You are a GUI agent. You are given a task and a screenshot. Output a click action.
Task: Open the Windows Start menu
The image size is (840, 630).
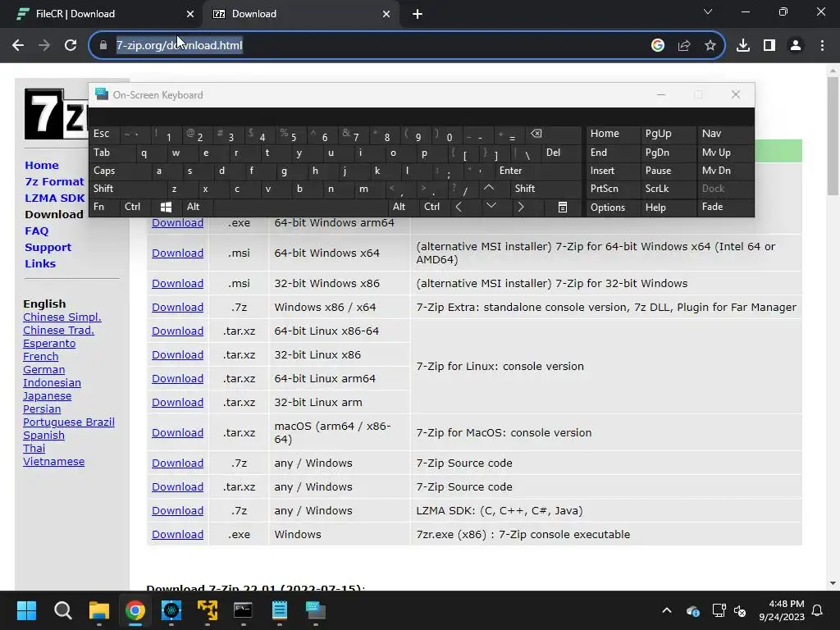click(x=26, y=610)
